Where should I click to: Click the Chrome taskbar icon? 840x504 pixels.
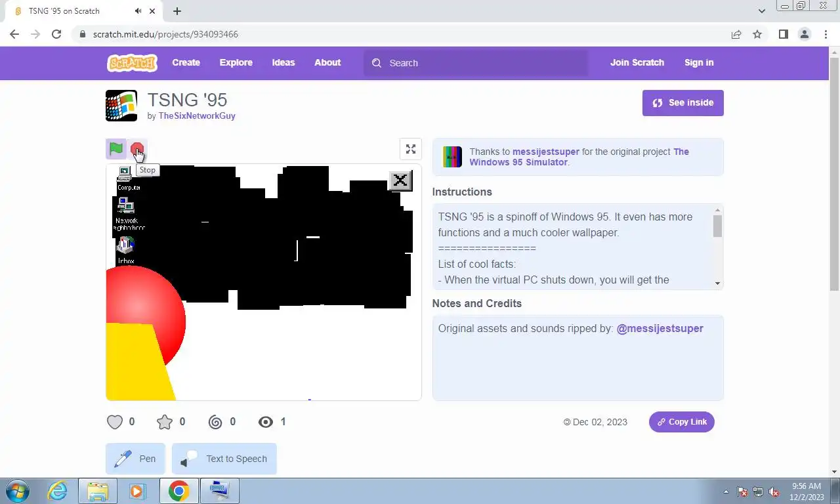click(x=178, y=491)
